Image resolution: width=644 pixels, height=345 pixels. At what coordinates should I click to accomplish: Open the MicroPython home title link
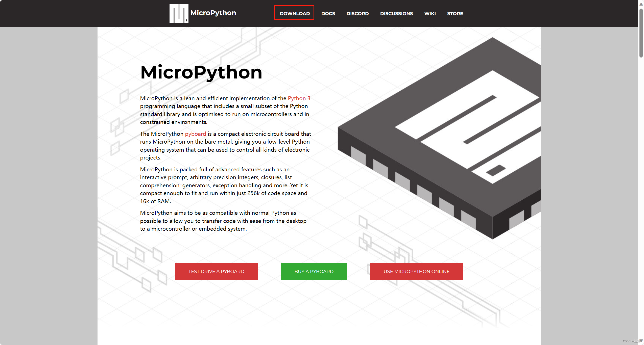pyautogui.click(x=213, y=13)
